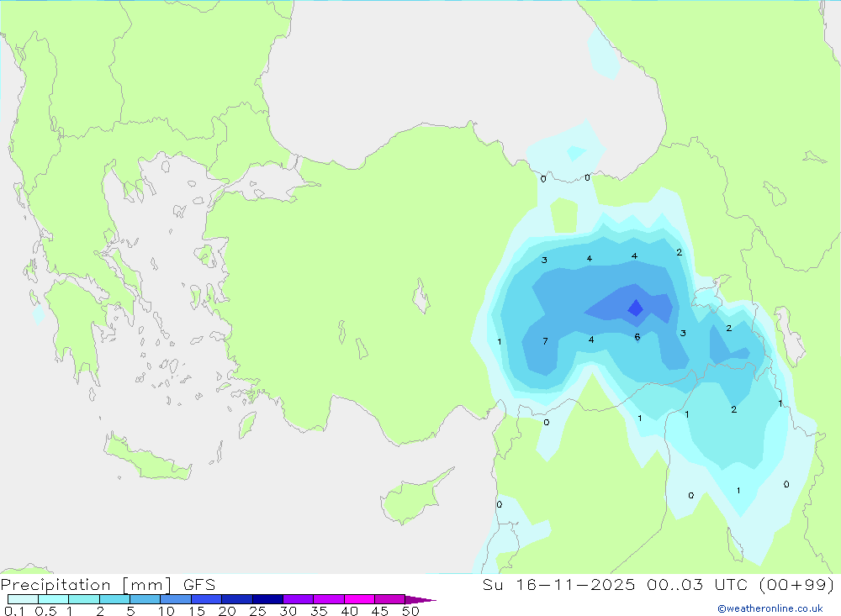Click the 30–35 mm legend color swatch

coord(299,599)
